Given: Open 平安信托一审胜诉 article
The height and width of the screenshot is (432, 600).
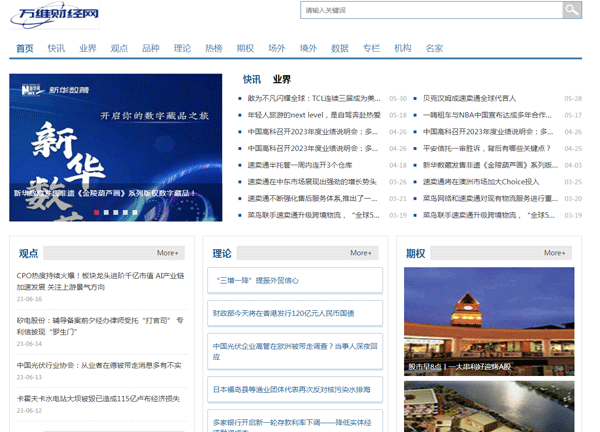Looking at the screenshot, I should coord(486,148).
